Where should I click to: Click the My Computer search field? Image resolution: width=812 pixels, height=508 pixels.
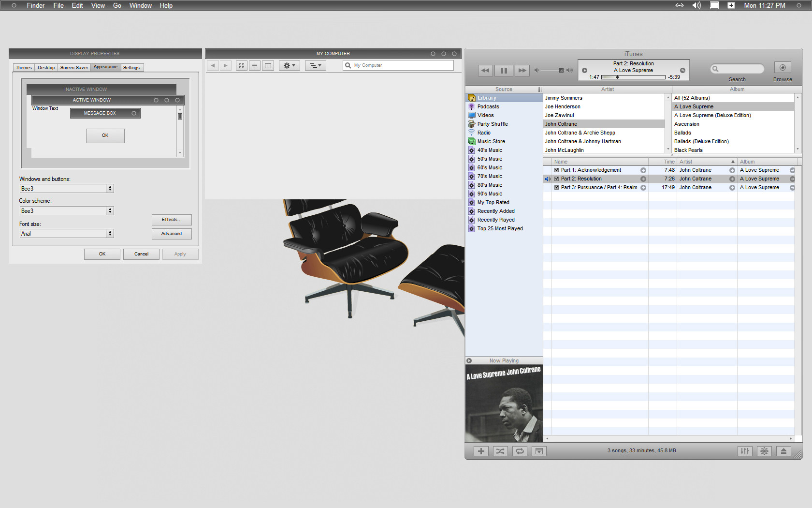click(398, 65)
